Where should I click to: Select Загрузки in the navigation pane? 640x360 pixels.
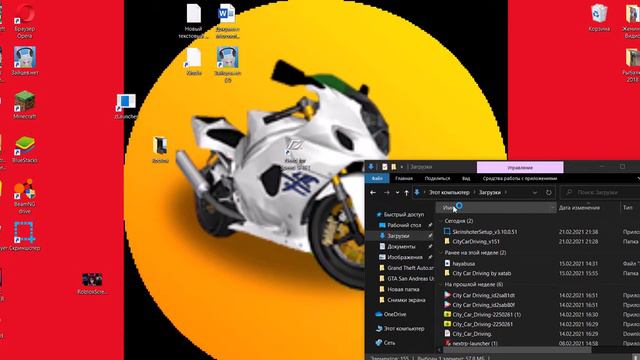click(398, 236)
